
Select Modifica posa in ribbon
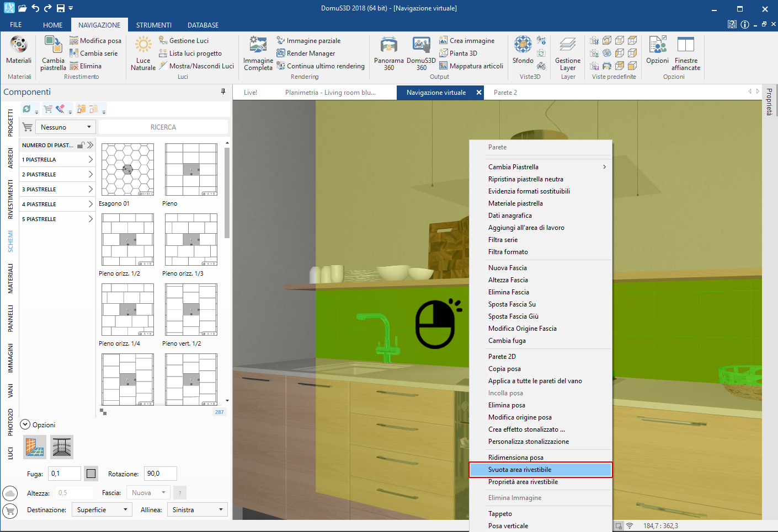95,41
